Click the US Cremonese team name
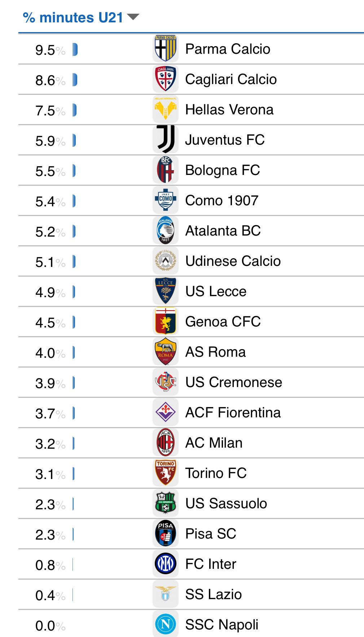Screen dimensions: 364x637 click(234, 382)
